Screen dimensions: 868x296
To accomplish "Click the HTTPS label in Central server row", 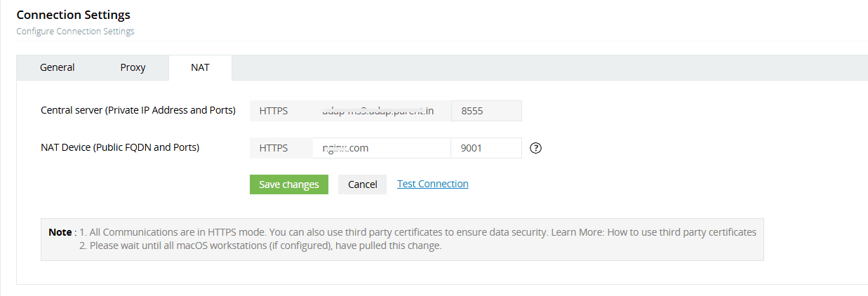I will pyautogui.click(x=274, y=111).
